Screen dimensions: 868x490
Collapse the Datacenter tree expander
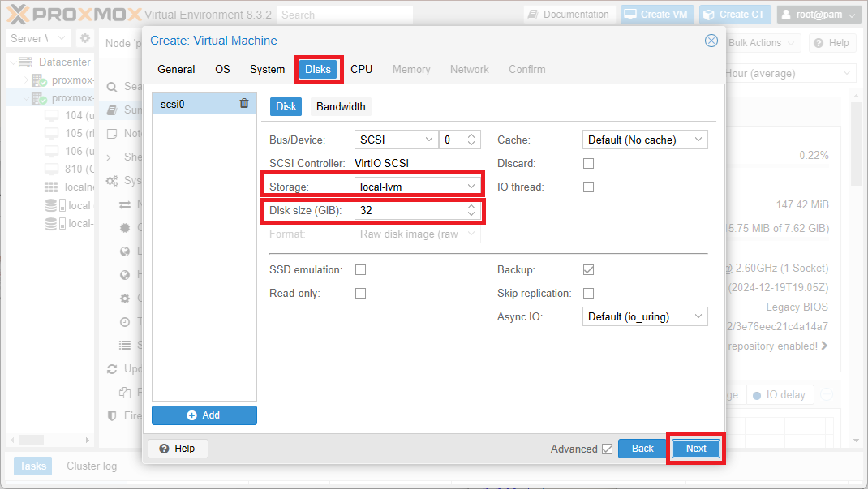coord(13,62)
